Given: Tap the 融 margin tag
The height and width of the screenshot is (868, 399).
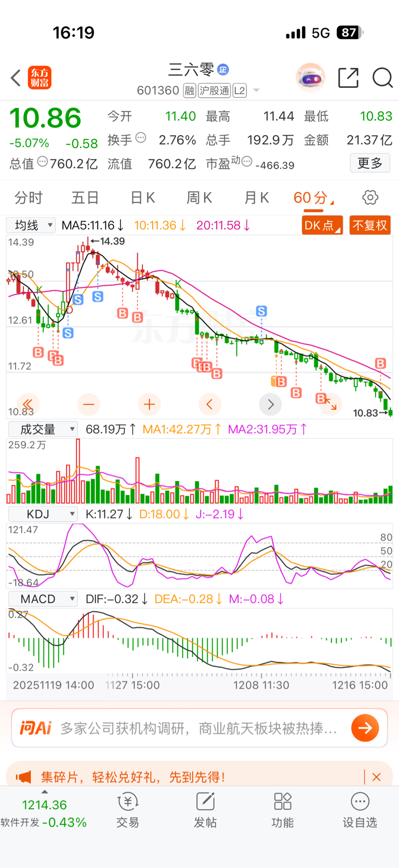Looking at the screenshot, I should pyautogui.click(x=190, y=91).
